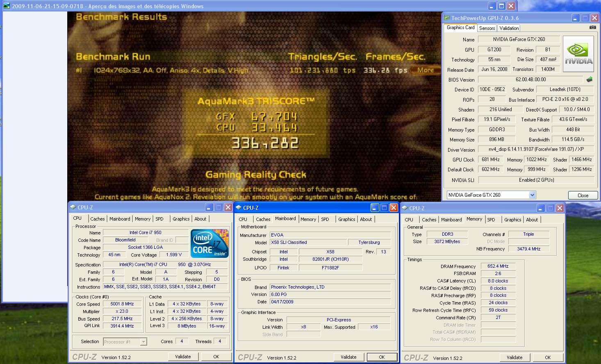Close the picture viewer window
Image resolution: width=601 pixels, height=364 pixels.
(x=511, y=6)
